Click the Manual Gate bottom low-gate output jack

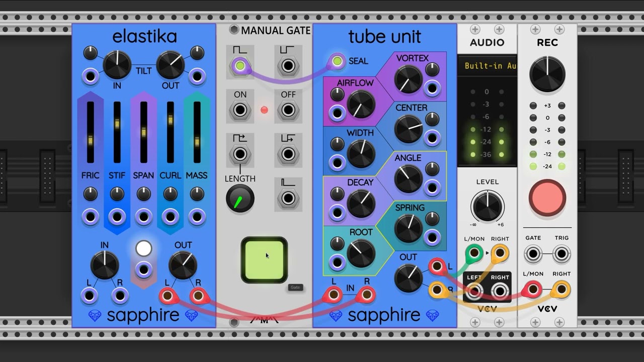[x=288, y=198]
